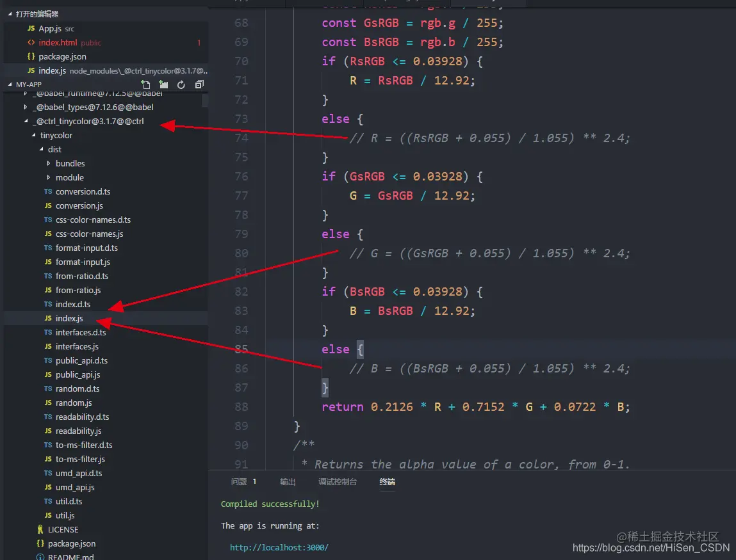This screenshot has width=736, height=560.
Task: Open readability.d.ts file
Action: coord(82,417)
